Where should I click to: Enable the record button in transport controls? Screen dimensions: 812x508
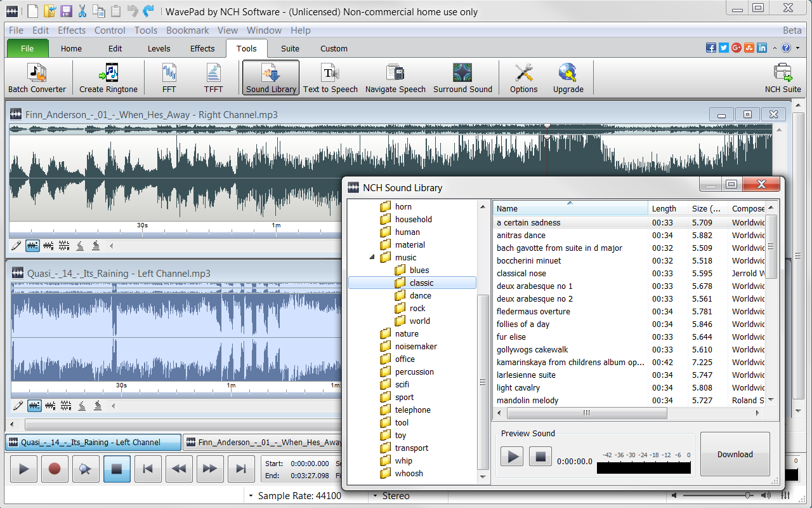point(55,469)
